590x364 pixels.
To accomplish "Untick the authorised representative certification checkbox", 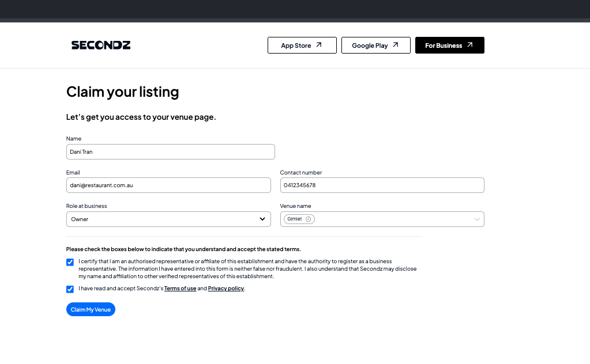I will [x=70, y=262].
